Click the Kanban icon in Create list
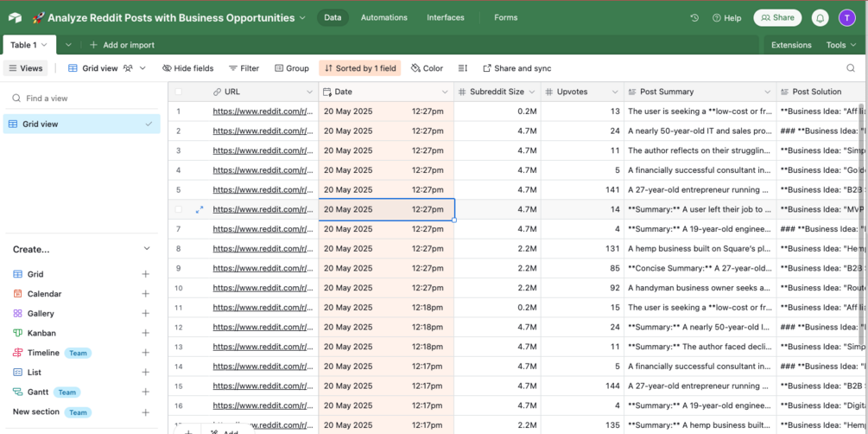This screenshot has width=868, height=434. point(18,333)
